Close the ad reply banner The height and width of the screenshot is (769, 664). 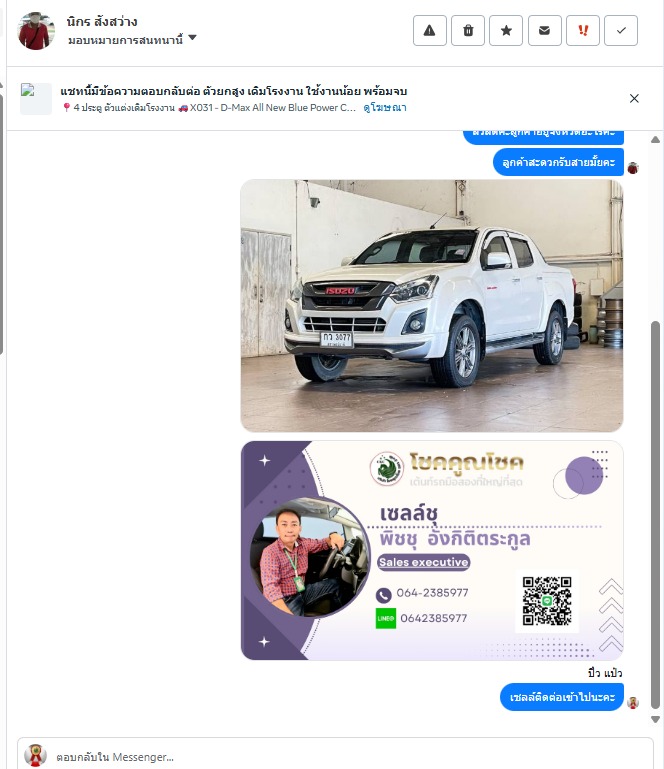(x=634, y=99)
